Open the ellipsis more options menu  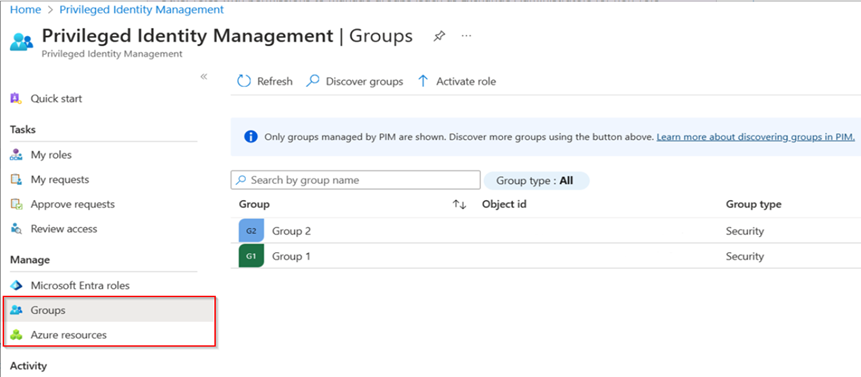(466, 36)
